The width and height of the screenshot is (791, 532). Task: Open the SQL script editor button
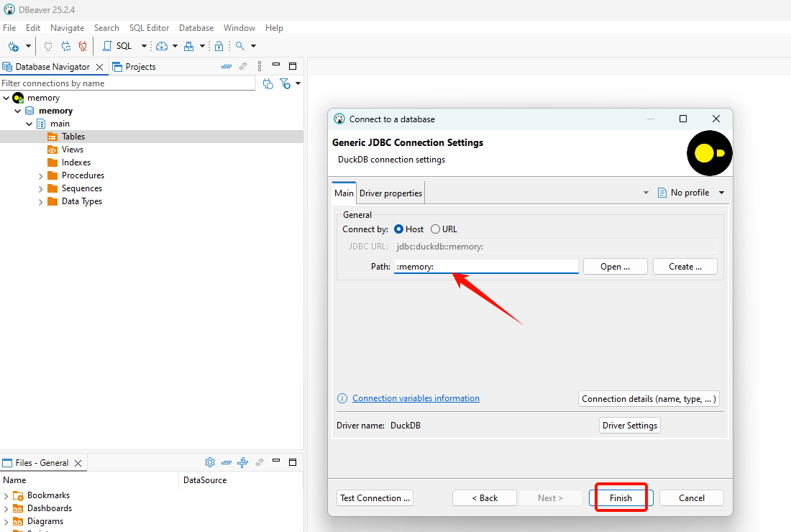(117, 46)
